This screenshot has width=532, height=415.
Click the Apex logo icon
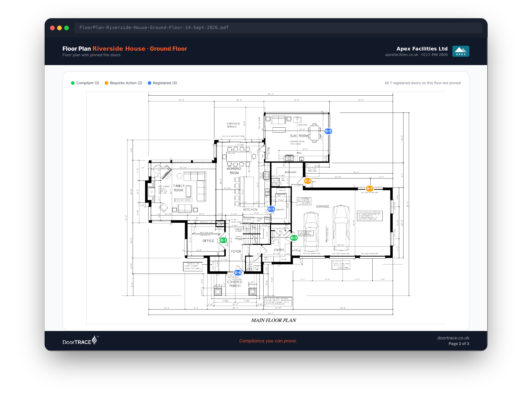tap(461, 51)
